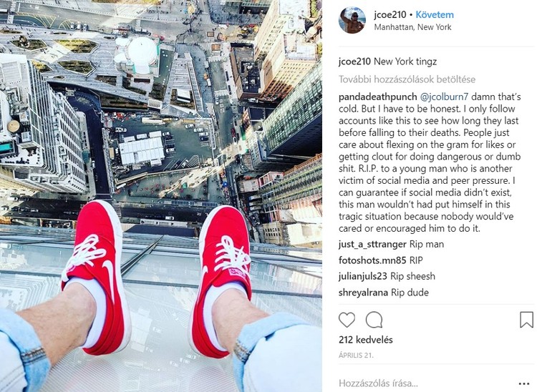Open the red sneakers rooftop photo
Viewport: 537px width, 392px height.
pos(161,196)
